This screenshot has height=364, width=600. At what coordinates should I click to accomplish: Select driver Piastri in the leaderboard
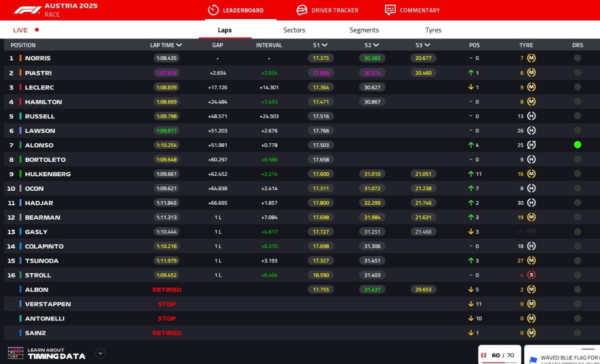click(38, 73)
